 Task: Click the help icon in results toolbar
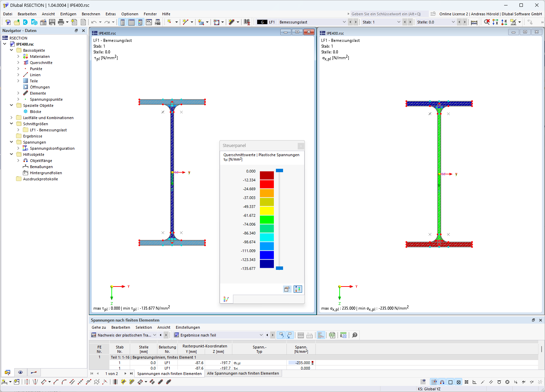[355, 335]
